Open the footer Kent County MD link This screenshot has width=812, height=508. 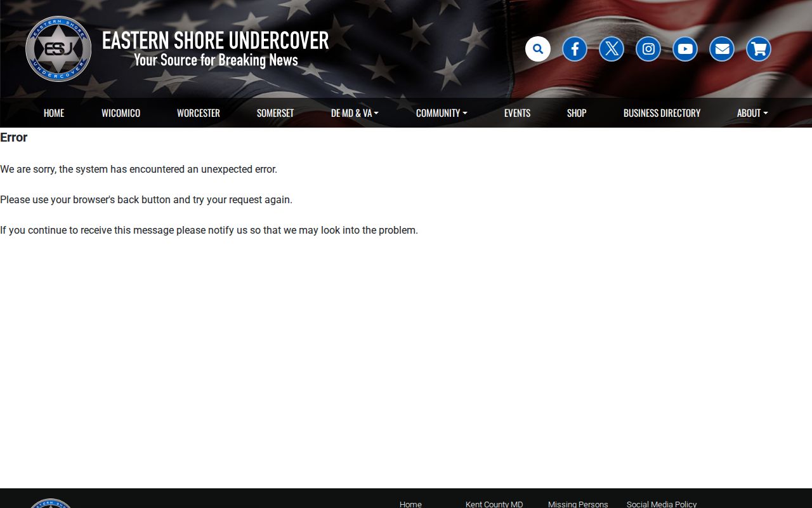pyautogui.click(x=494, y=504)
